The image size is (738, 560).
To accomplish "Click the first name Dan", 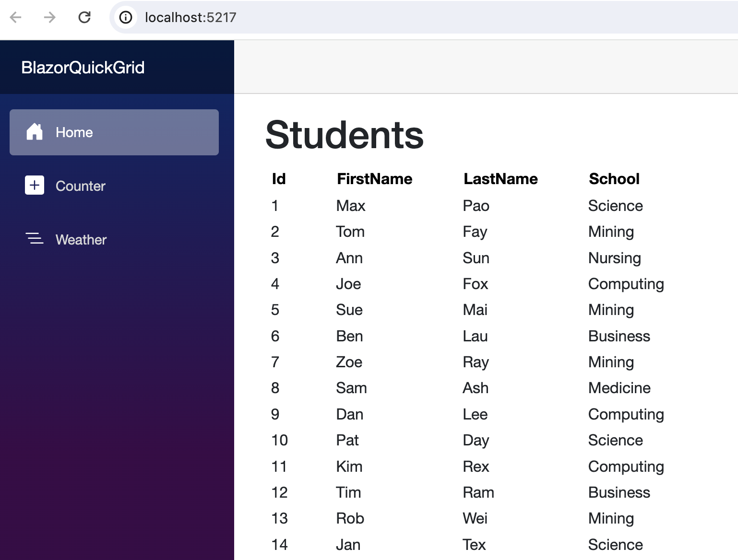I will coord(349,414).
